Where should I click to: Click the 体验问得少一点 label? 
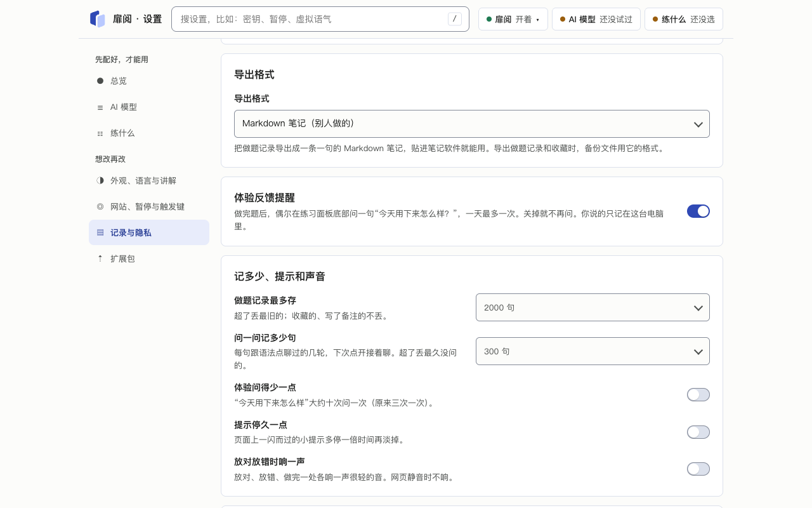[265, 387]
